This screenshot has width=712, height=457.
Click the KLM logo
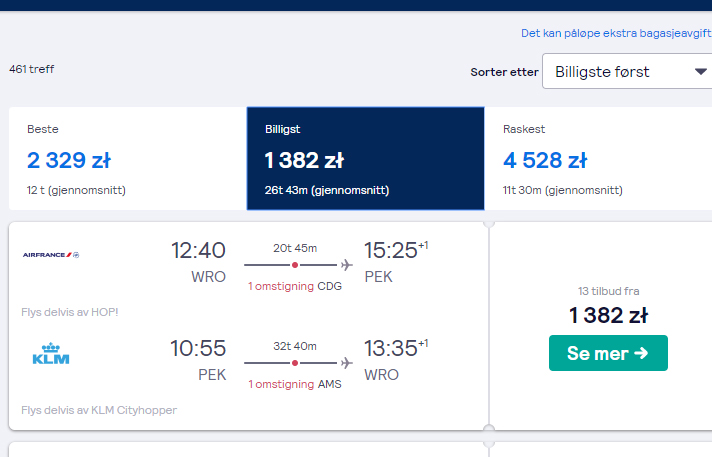click(51, 353)
